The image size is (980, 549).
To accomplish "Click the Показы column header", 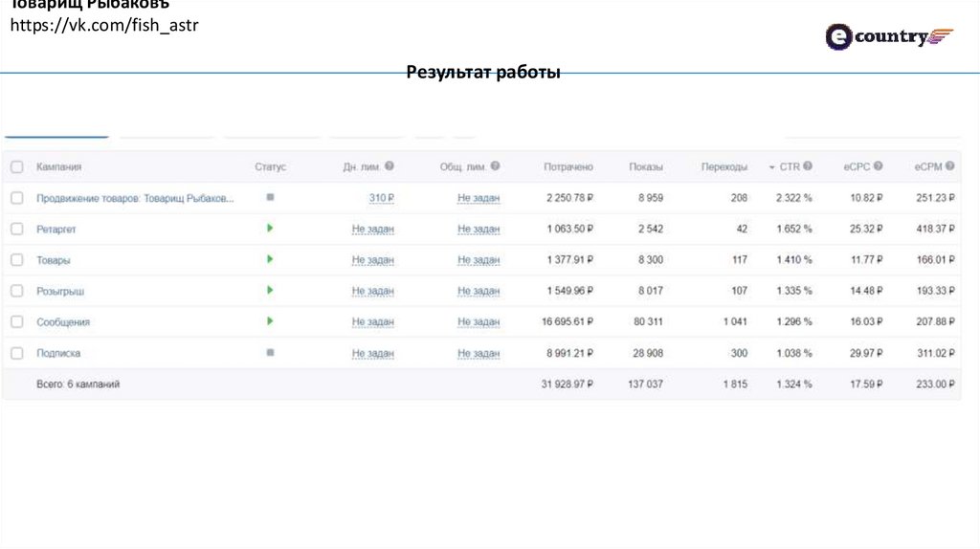I will tap(646, 167).
